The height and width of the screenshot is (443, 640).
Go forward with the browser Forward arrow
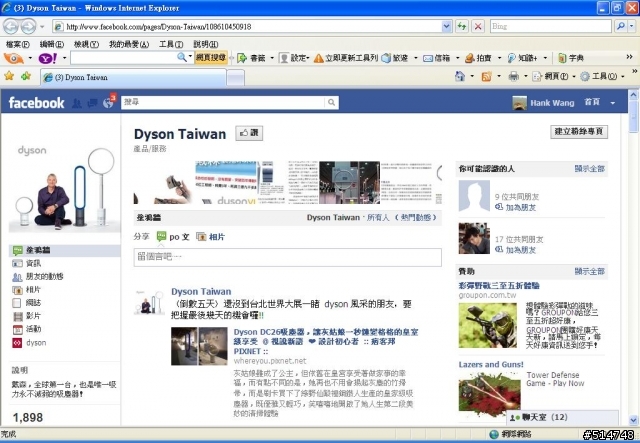(29, 27)
